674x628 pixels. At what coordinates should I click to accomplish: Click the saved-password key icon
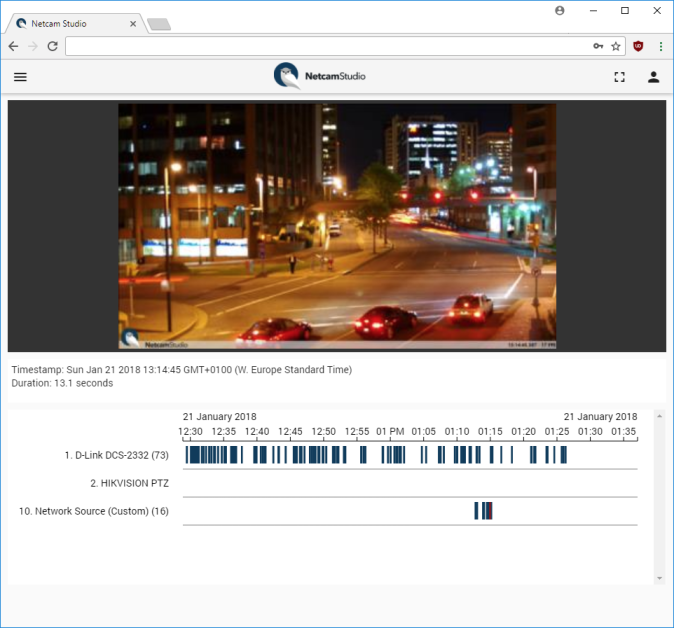pos(598,46)
